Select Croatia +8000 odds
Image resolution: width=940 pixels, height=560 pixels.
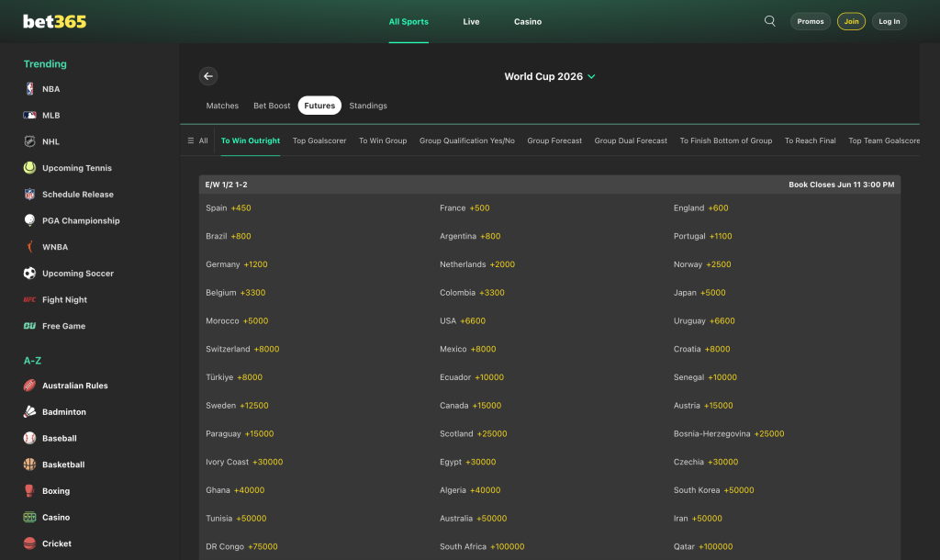tap(702, 349)
